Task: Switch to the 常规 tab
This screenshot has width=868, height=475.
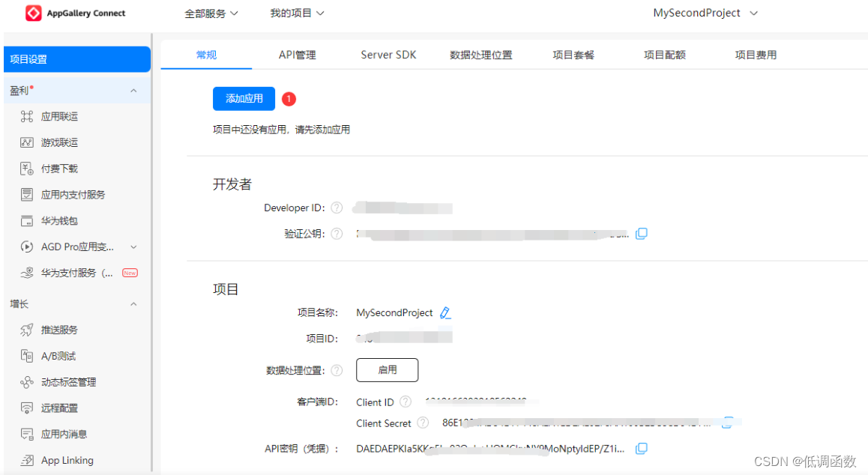Action: pyautogui.click(x=206, y=55)
